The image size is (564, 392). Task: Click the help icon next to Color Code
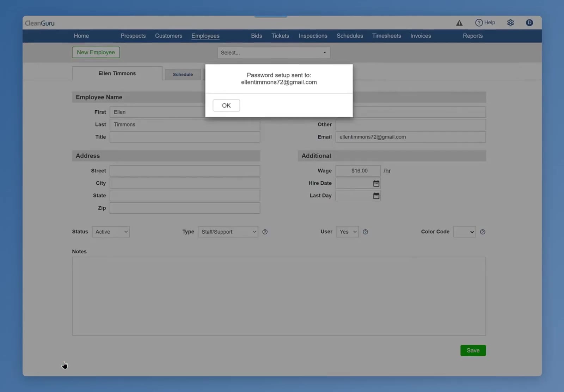click(483, 232)
